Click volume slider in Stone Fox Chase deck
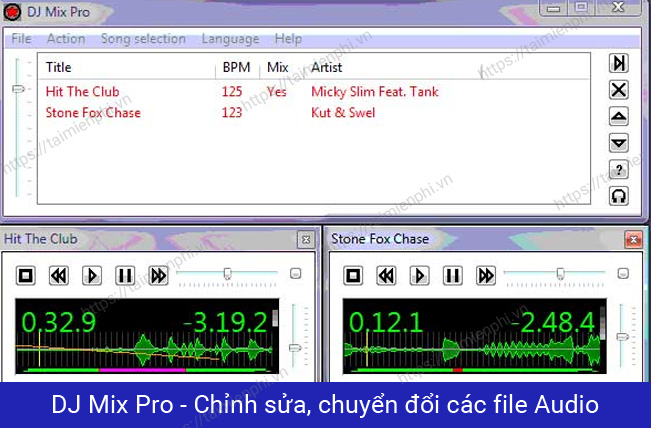The width and height of the screenshot is (651, 428). (622, 337)
